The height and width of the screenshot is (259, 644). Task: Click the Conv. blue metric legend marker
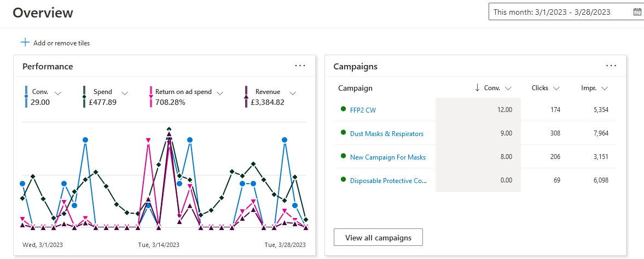tap(26, 97)
